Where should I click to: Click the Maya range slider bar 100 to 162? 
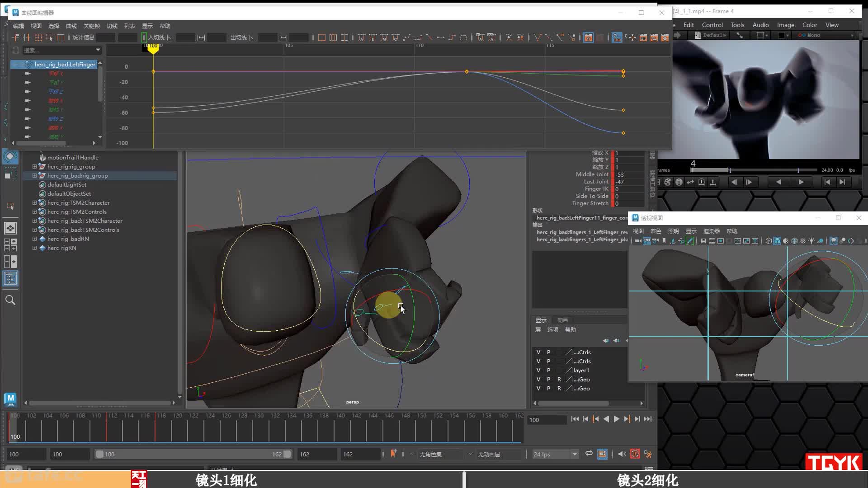click(193, 454)
